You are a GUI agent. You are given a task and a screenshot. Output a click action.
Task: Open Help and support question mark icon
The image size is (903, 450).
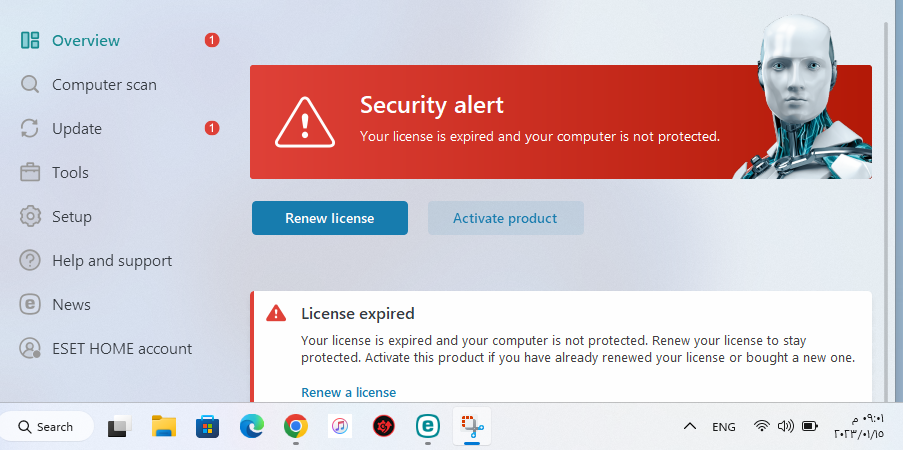pos(29,260)
